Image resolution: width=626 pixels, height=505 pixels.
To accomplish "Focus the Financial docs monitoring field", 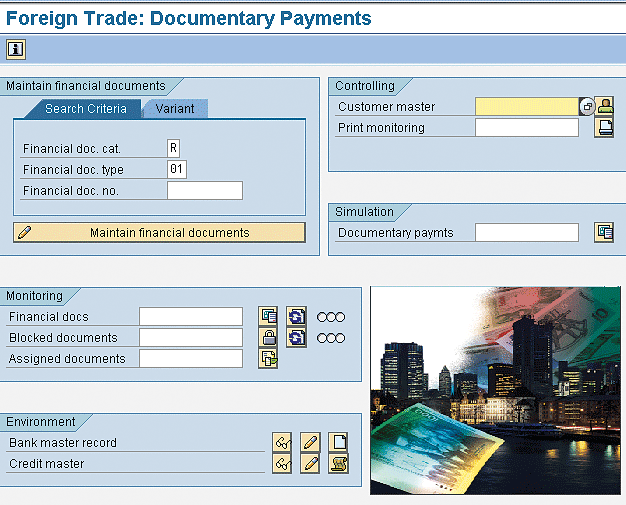I will (x=191, y=317).
